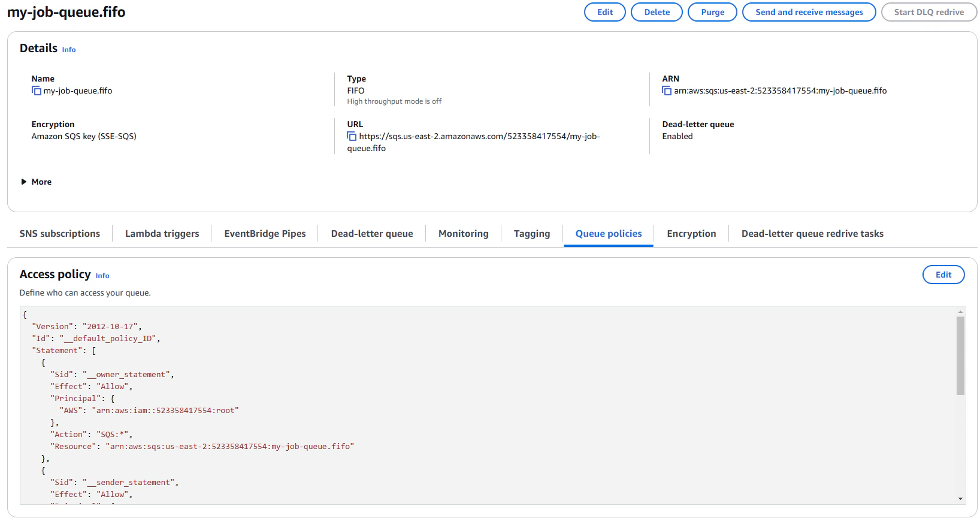Go to the Dead-letter queue tab
Viewport: 980px width, 524px height.
tap(372, 234)
